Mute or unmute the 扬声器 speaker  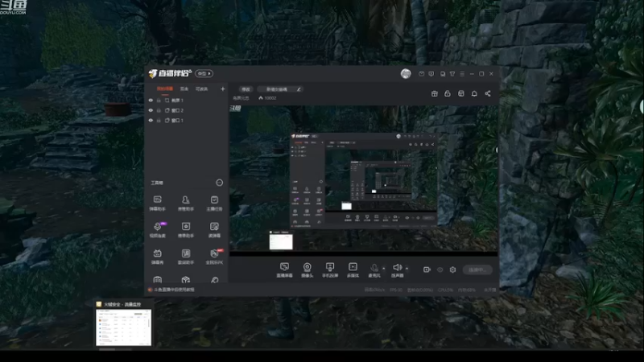point(397,270)
